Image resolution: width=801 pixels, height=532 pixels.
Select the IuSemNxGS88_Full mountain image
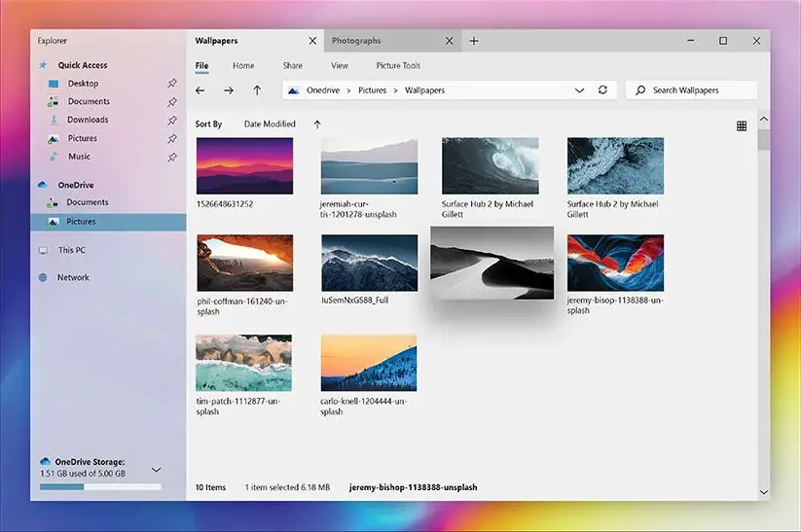pos(370,263)
